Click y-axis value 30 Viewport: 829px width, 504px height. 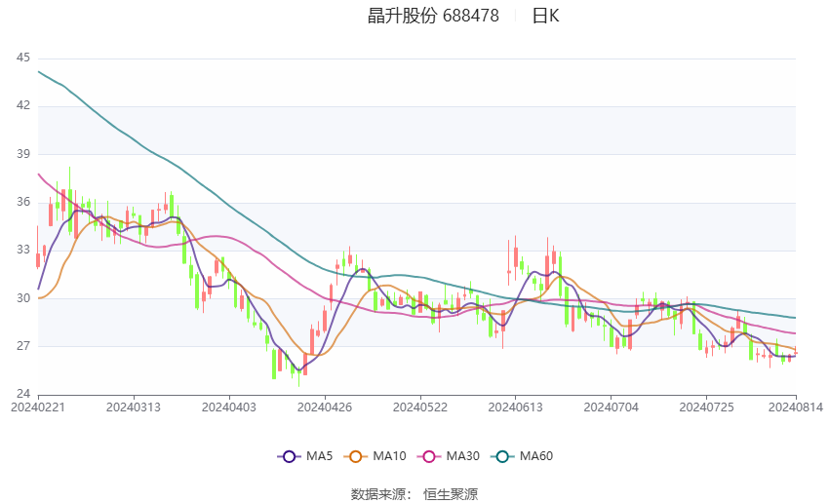tap(23, 298)
